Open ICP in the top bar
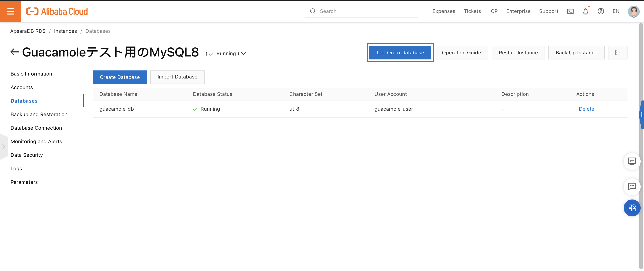 click(x=494, y=11)
